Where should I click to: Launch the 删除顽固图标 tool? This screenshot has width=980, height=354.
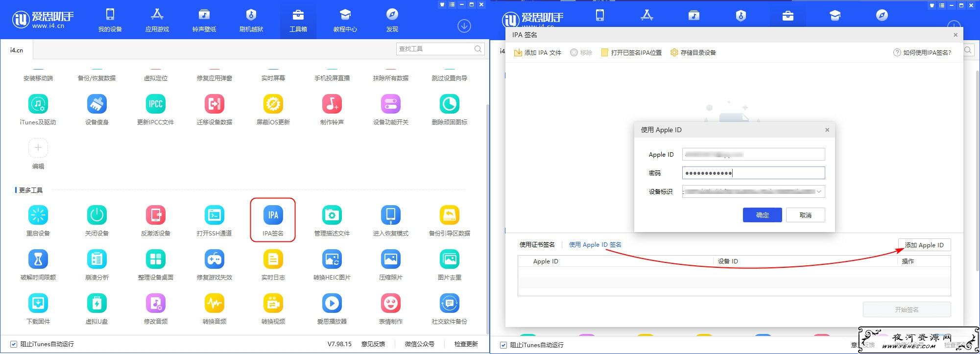click(x=450, y=104)
